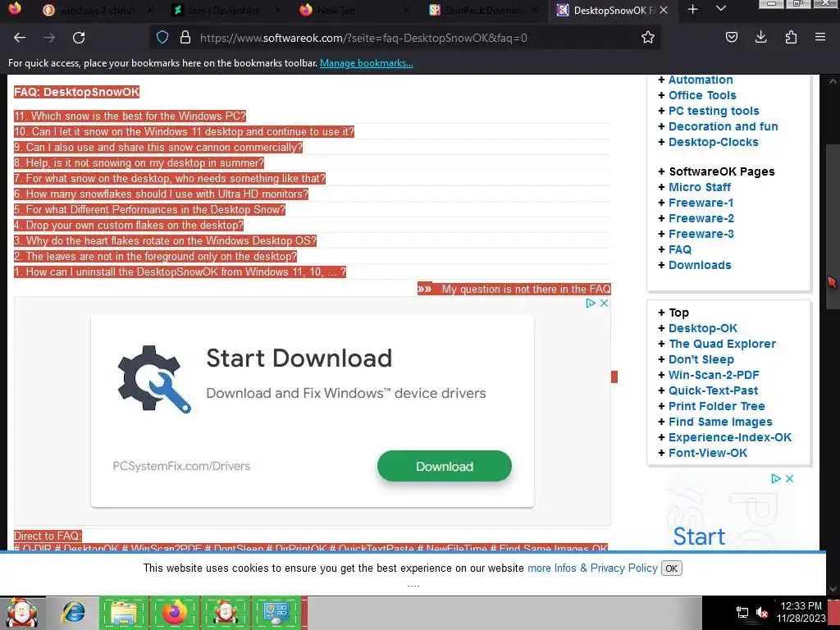Open Font-View-OK link
The image size is (840, 630).
tap(708, 453)
